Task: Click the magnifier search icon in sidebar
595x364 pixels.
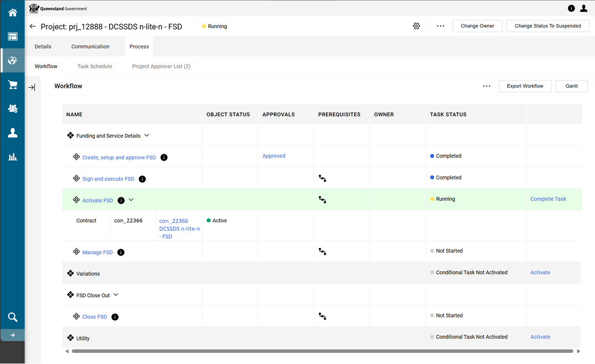Action: coord(13,318)
